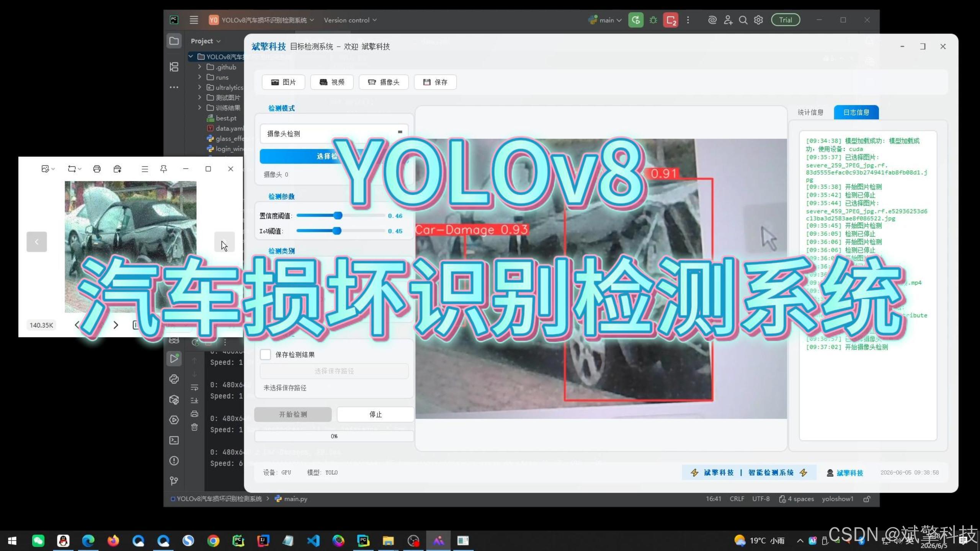
Task: Click the Code With Me person icon
Action: (x=728, y=20)
